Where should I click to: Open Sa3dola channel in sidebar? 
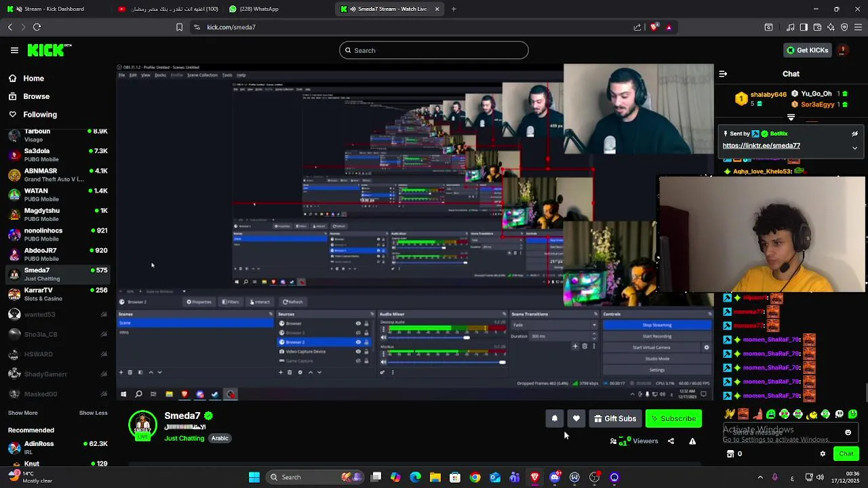pos(58,155)
